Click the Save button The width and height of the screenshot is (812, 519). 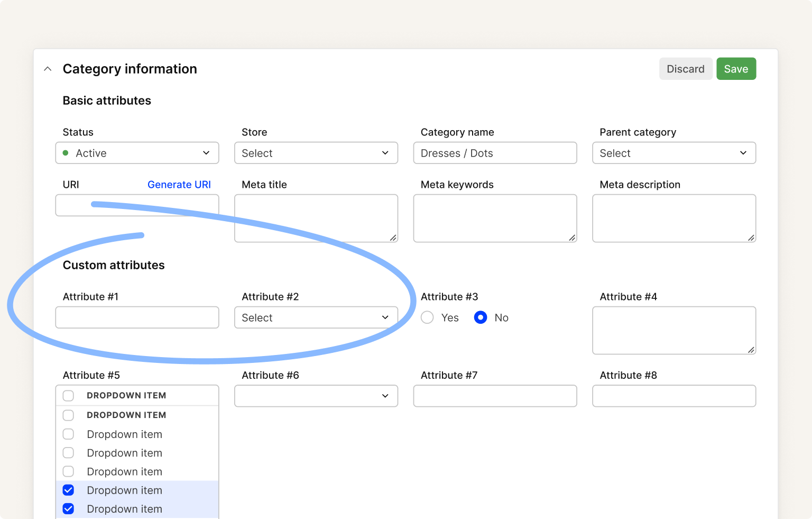(736, 69)
